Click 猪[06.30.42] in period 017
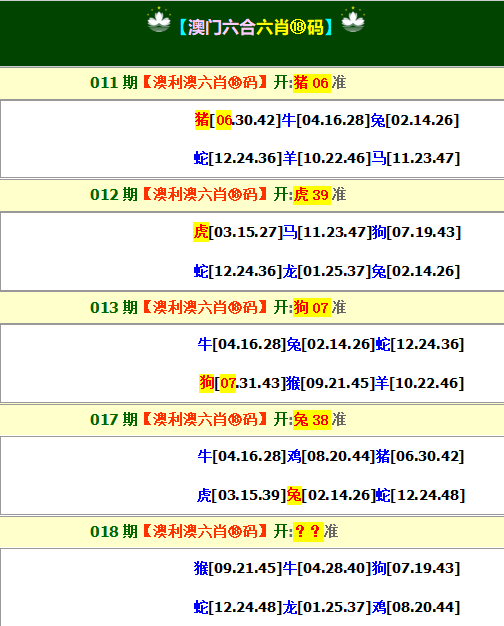 click(420, 456)
